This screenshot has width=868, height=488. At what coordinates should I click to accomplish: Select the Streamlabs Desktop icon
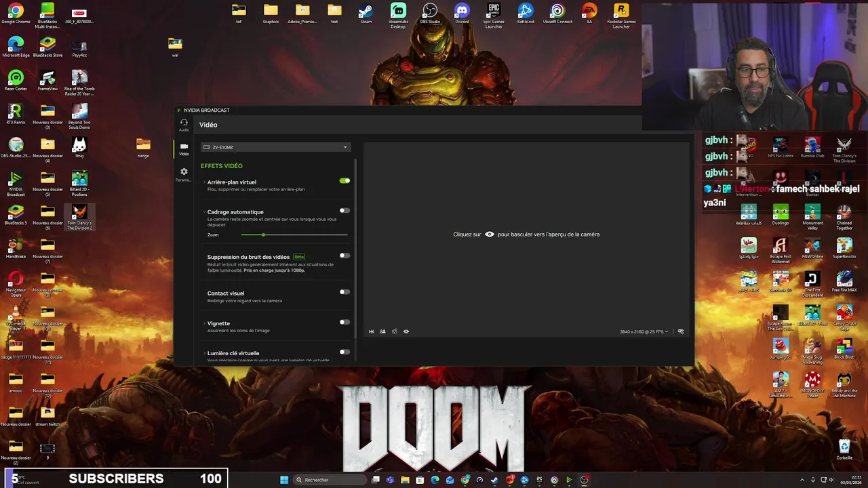[x=398, y=15]
